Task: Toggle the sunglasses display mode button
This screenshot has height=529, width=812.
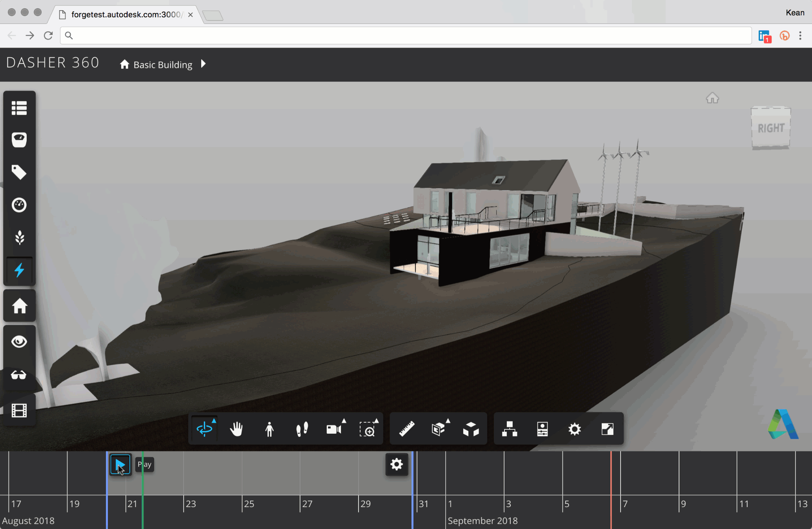Action: [19, 375]
